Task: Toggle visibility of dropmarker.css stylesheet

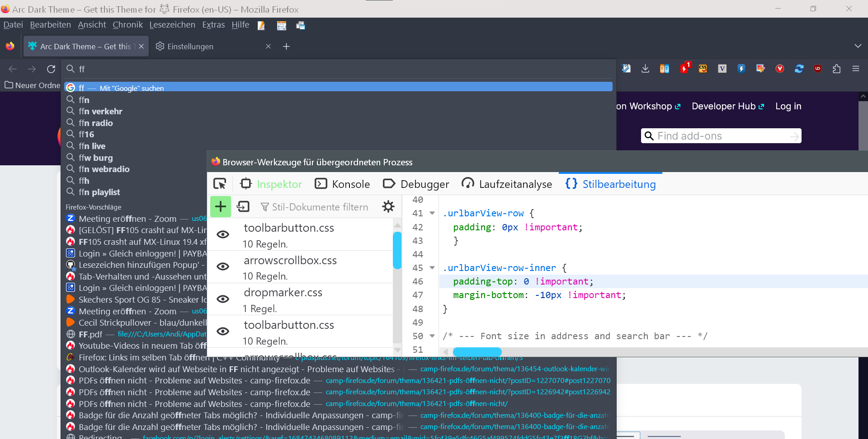Action: click(x=223, y=299)
